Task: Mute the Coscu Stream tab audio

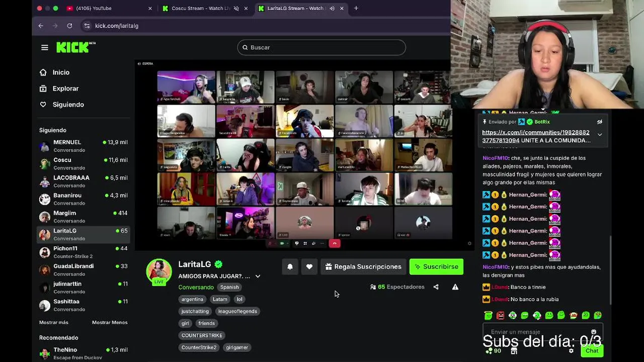Action: [236, 9]
